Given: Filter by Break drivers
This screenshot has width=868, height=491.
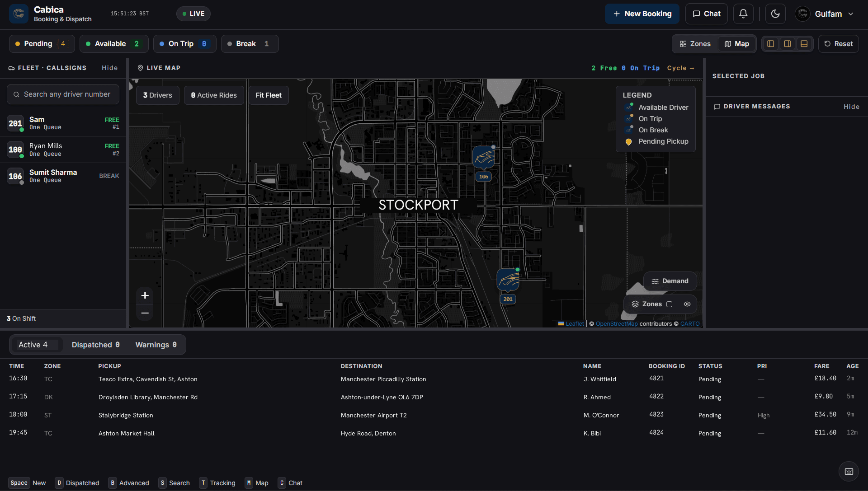Looking at the screenshot, I should (x=250, y=44).
